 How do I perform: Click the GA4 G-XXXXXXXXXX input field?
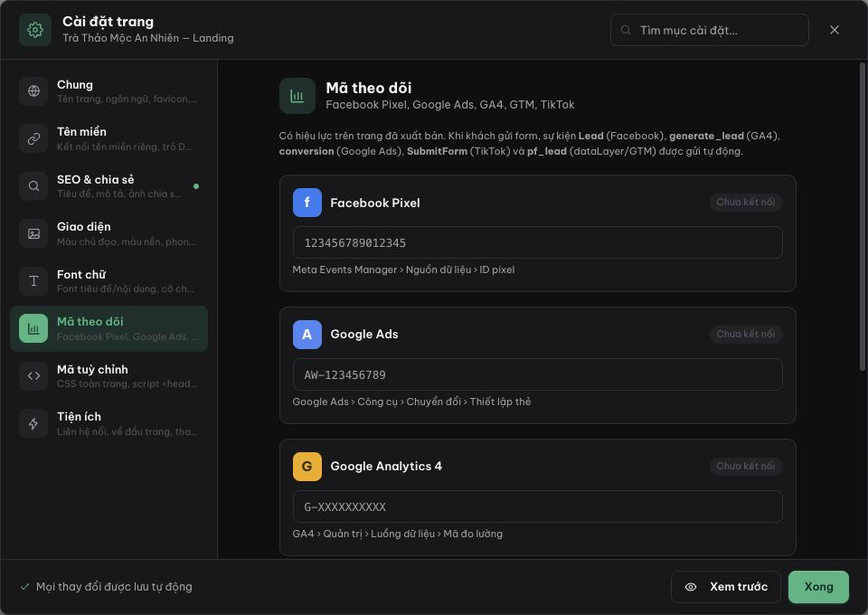(537, 506)
